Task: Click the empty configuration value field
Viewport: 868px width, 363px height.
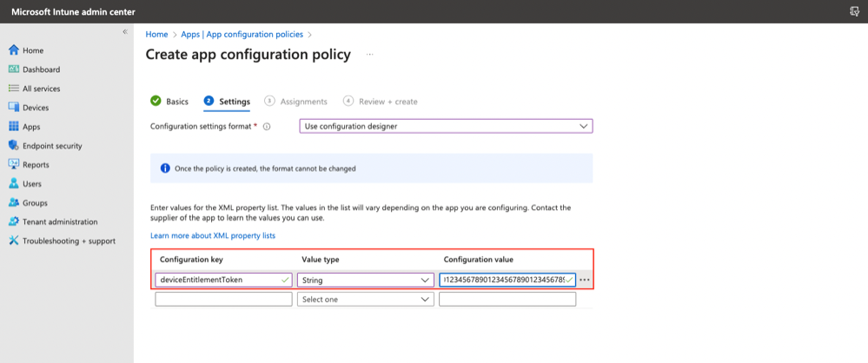Action: coord(507,300)
